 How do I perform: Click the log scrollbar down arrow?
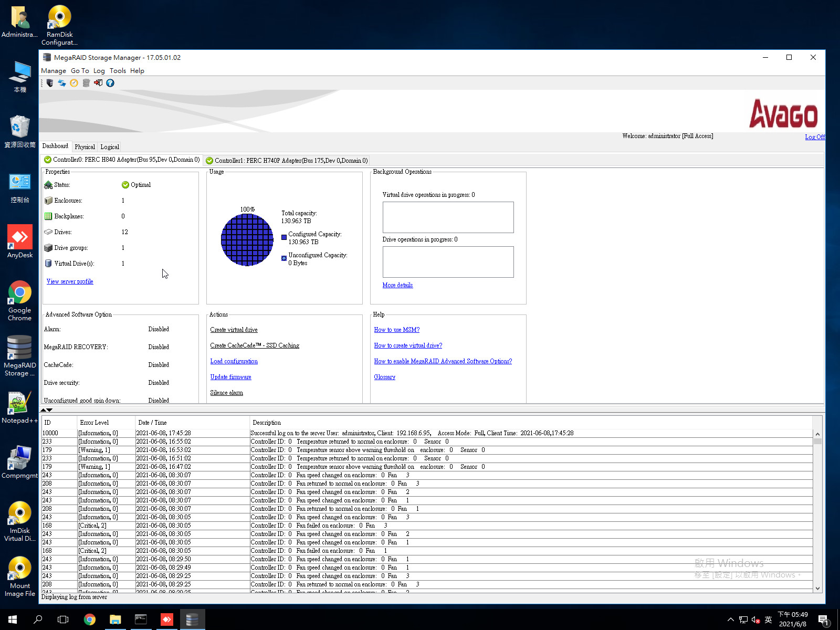817,589
